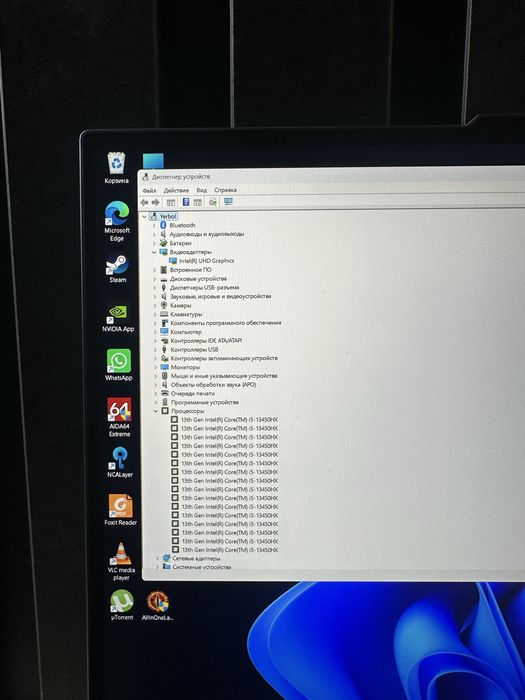Click the Bluetooth category icon
Image resolution: width=525 pixels, height=700 pixels.
click(163, 225)
